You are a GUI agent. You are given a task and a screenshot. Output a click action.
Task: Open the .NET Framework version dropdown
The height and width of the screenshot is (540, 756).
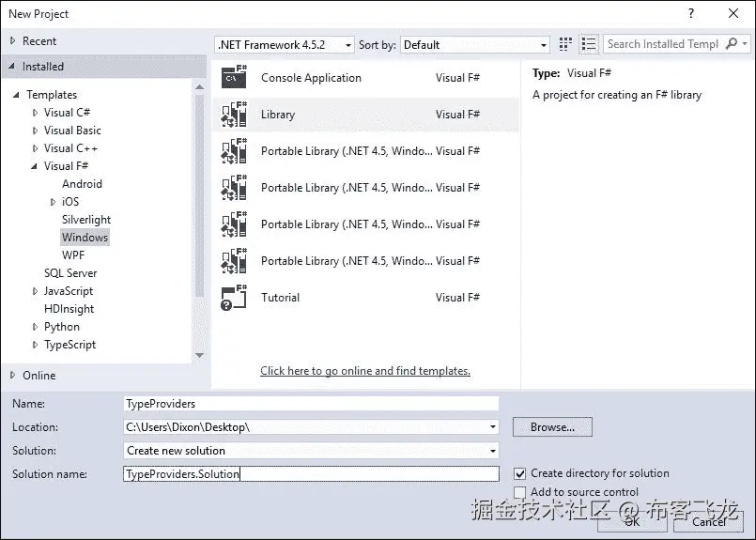point(284,45)
